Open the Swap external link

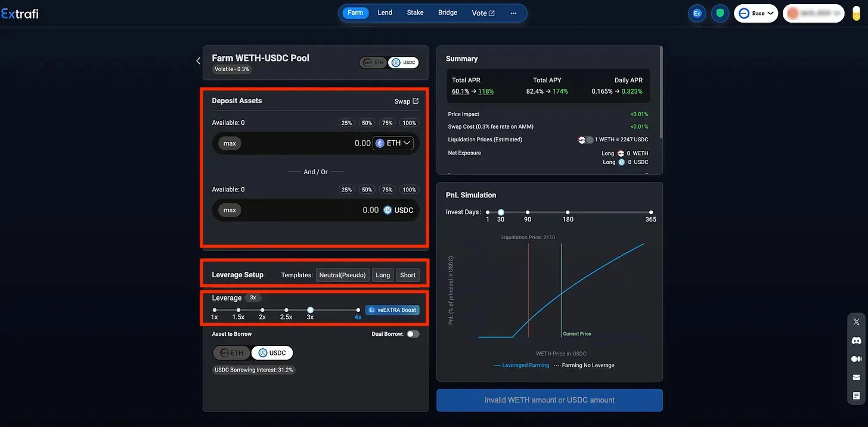point(407,101)
